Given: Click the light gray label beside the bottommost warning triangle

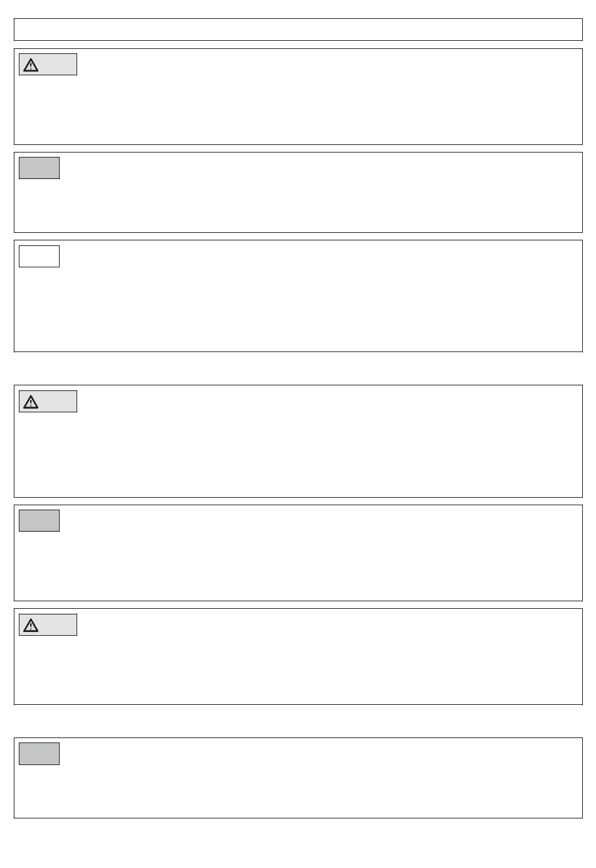Looking at the screenshot, I should pos(58,625).
